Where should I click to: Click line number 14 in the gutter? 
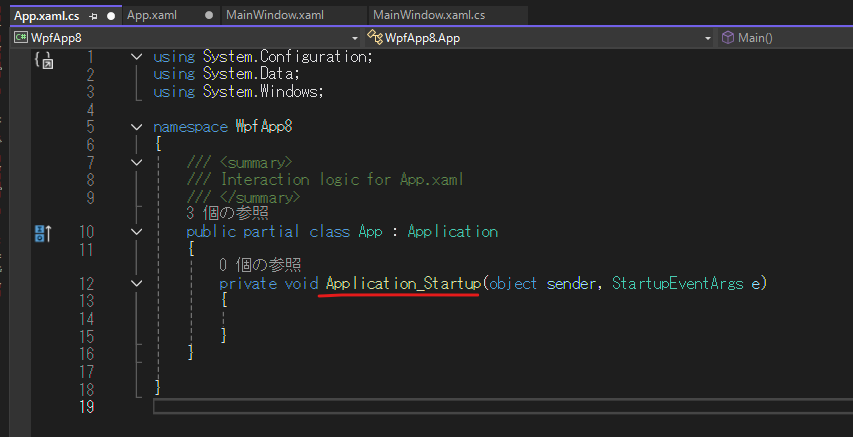[x=86, y=318]
